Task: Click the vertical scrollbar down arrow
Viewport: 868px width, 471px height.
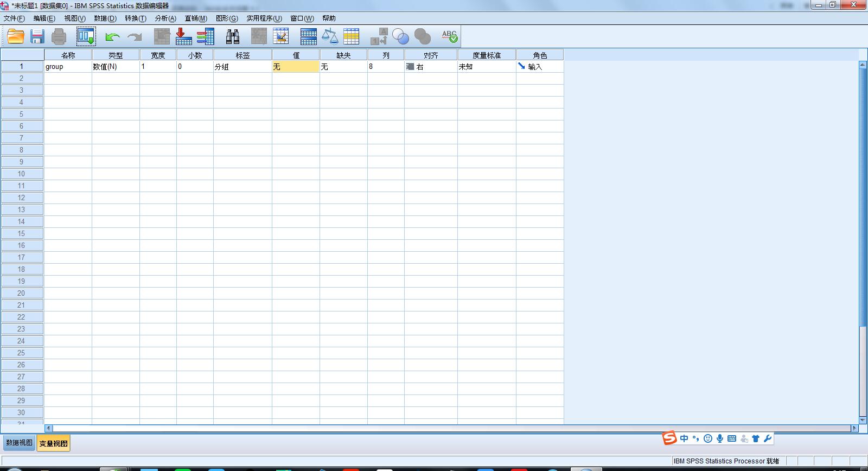Action: (863, 420)
